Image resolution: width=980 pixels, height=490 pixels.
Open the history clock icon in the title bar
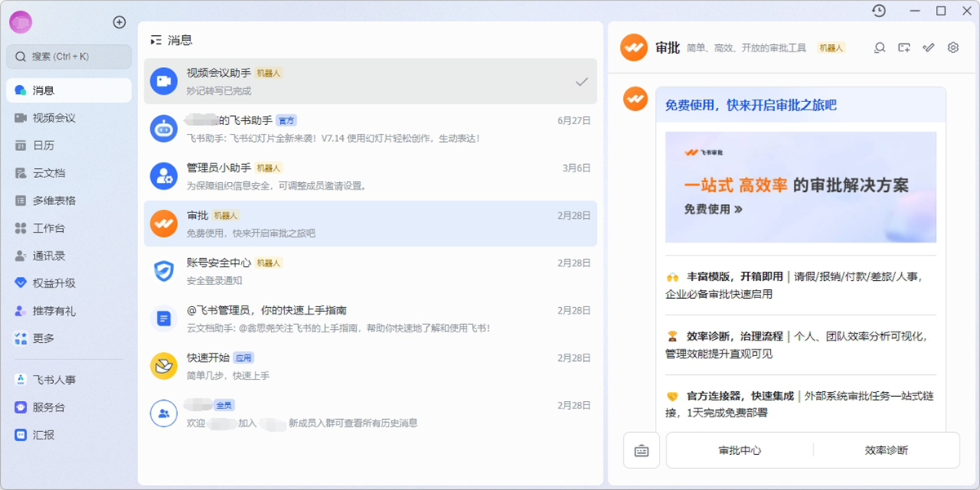click(x=879, y=11)
